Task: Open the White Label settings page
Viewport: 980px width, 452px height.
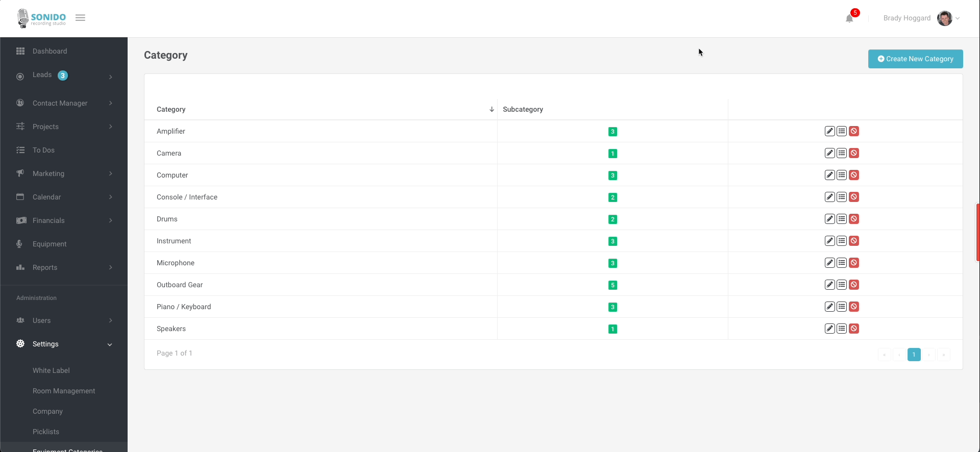Action: coord(51,370)
